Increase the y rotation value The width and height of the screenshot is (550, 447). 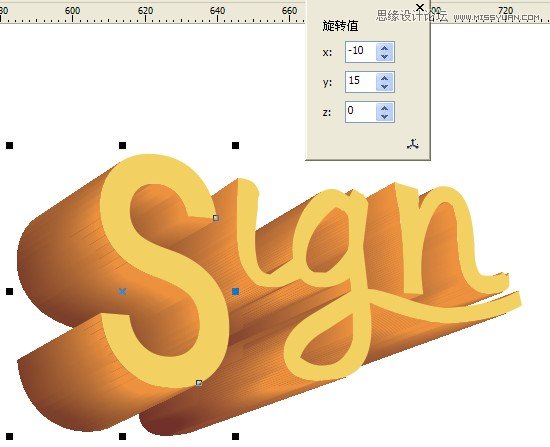coord(385,78)
